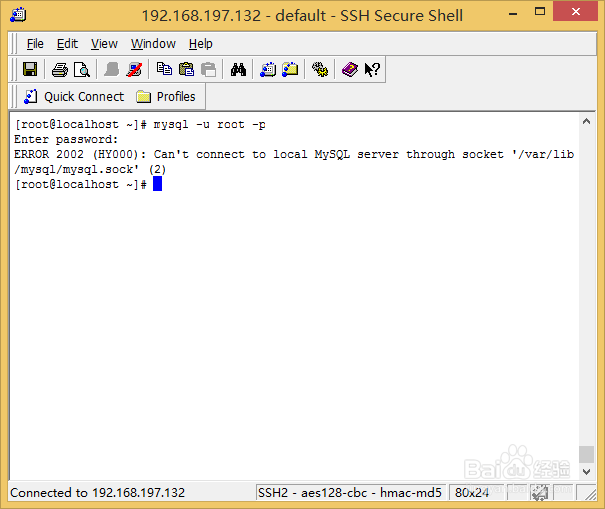Viewport: 605px width, 509px height.
Task: Click 'Connected to 192.168.197.132' status text
Action: (x=98, y=493)
